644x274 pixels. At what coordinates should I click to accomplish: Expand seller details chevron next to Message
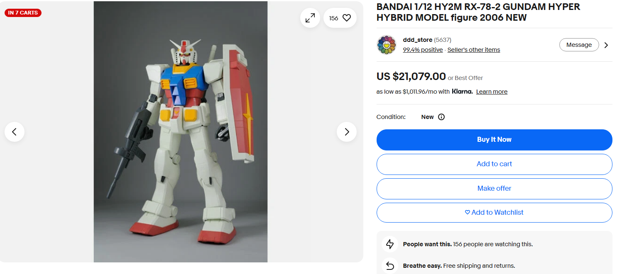606,45
